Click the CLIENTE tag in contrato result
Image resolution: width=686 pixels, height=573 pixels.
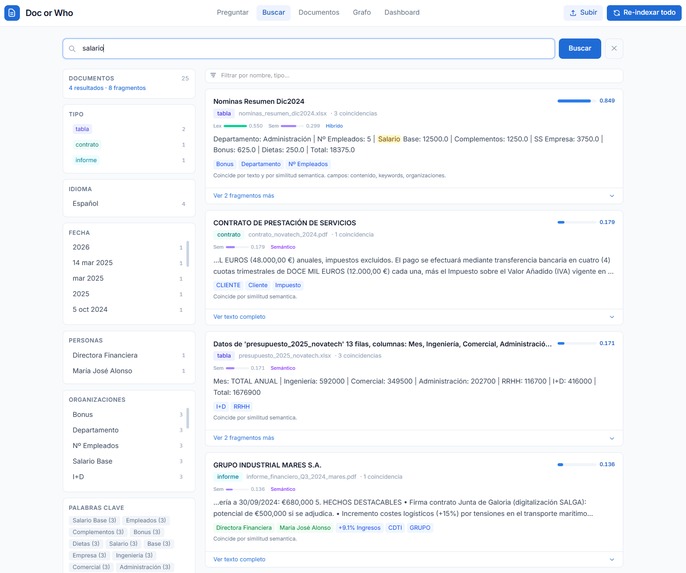(228, 285)
